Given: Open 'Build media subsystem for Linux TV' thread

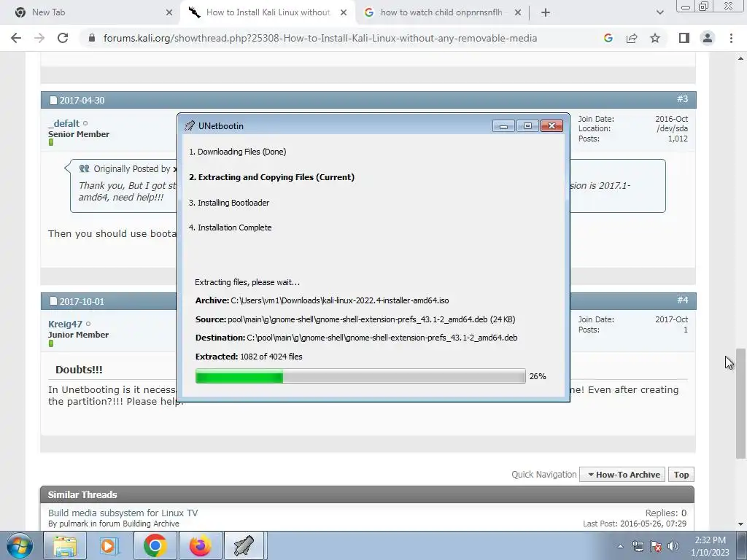Looking at the screenshot, I should click(x=123, y=513).
